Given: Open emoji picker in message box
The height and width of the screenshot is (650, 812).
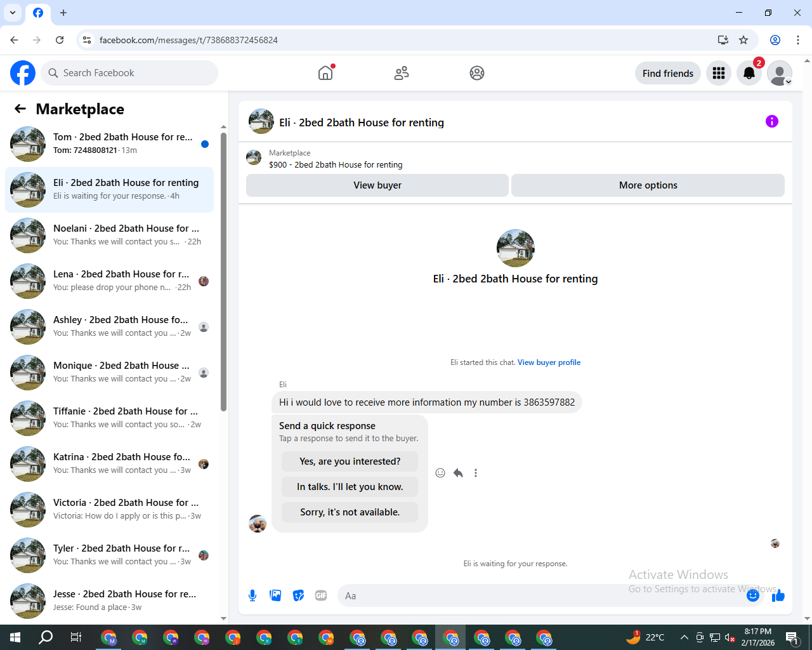Looking at the screenshot, I should point(753,595).
